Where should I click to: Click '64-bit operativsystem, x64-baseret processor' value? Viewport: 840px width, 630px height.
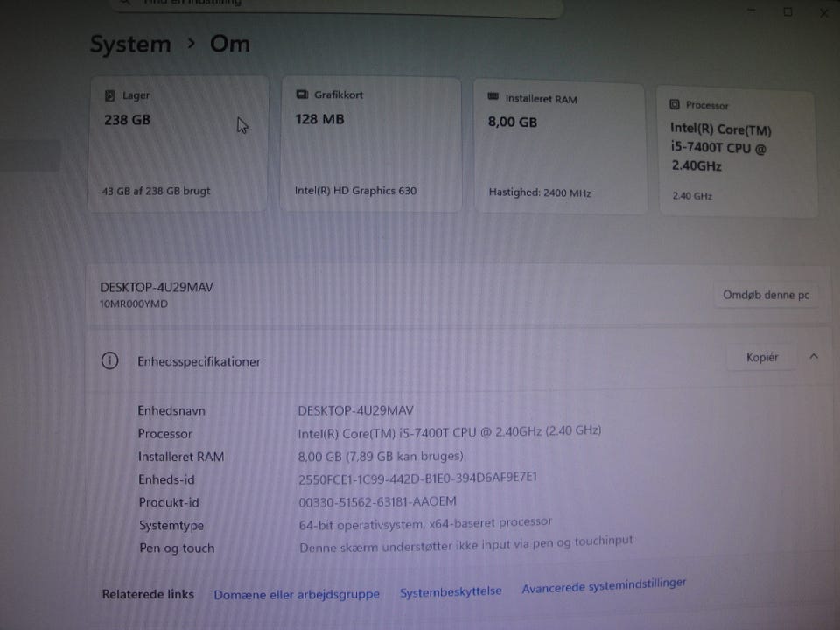click(425, 523)
